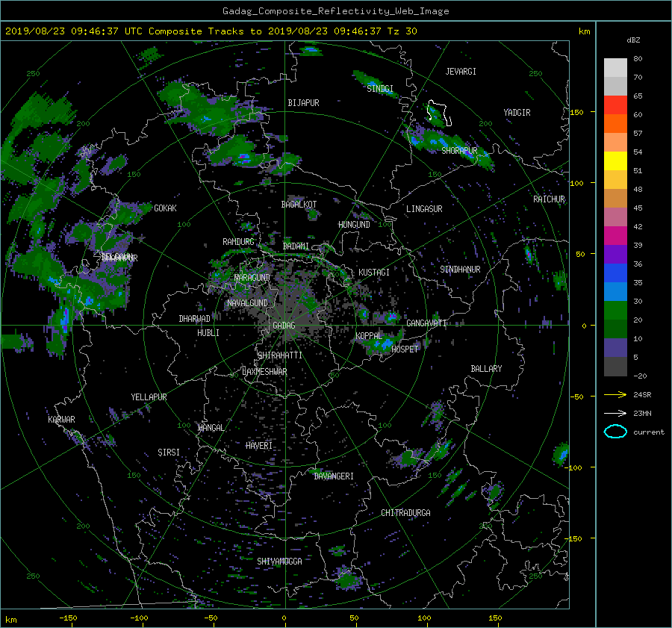Select the 5 dBZ dark purple swatch
The image size is (672, 628).
point(615,347)
